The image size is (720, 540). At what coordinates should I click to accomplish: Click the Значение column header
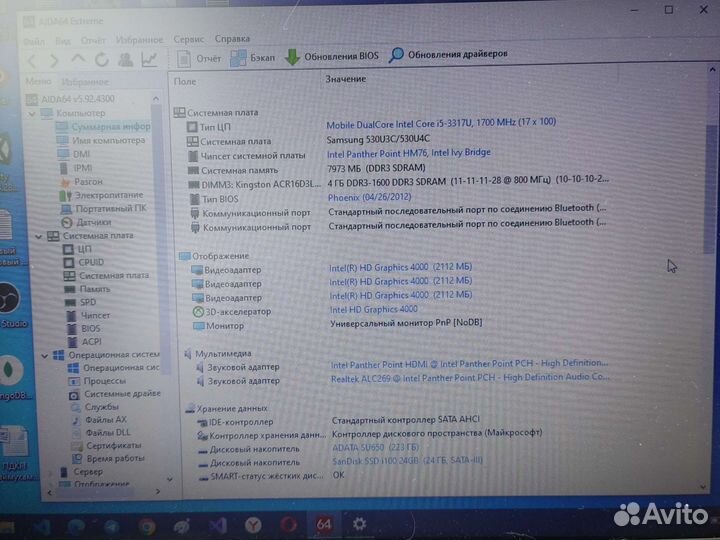pyautogui.click(x=345, y=79)
